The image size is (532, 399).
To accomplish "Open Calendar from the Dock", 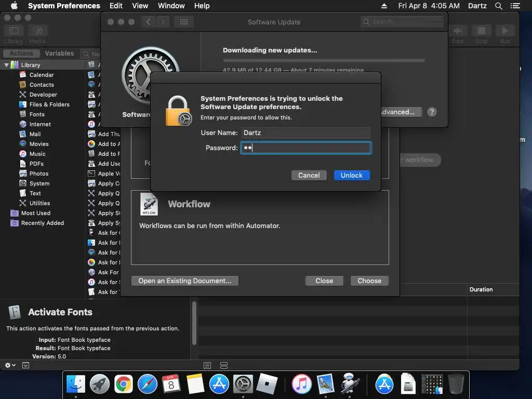I will click(171, 384).
